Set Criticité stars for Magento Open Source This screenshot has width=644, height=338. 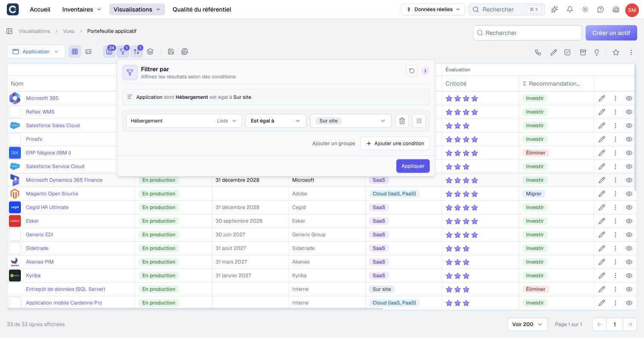coord(462,194)
